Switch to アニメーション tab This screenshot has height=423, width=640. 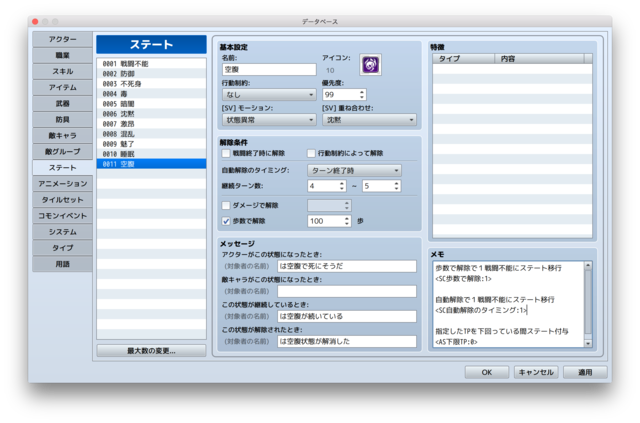click(62, 184)
